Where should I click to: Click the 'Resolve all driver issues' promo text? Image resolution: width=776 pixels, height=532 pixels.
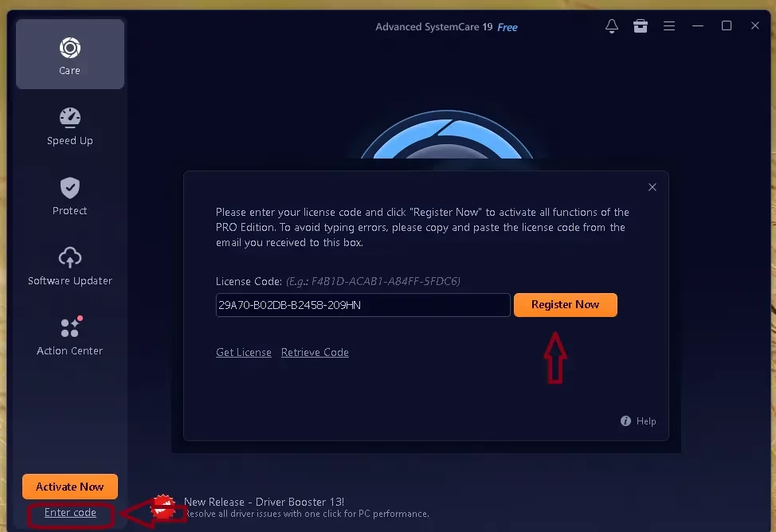coord(307,514)
